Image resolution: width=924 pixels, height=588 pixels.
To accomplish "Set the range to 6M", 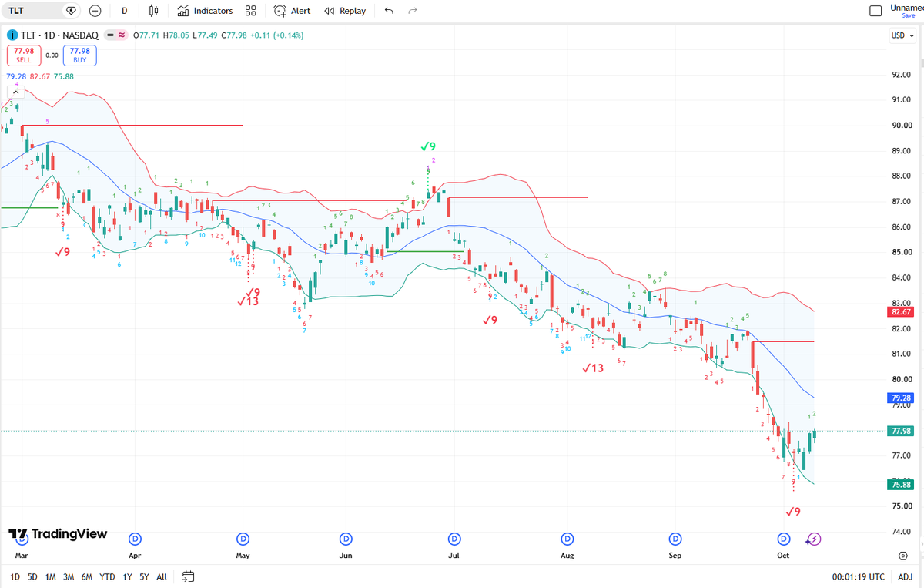I will [x=87, y=576].
